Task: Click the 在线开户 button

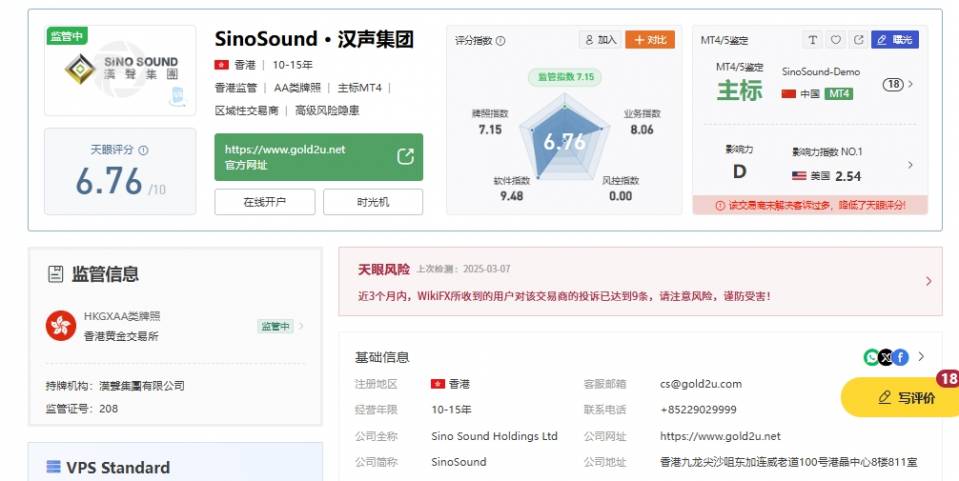Action: point(265,202)
